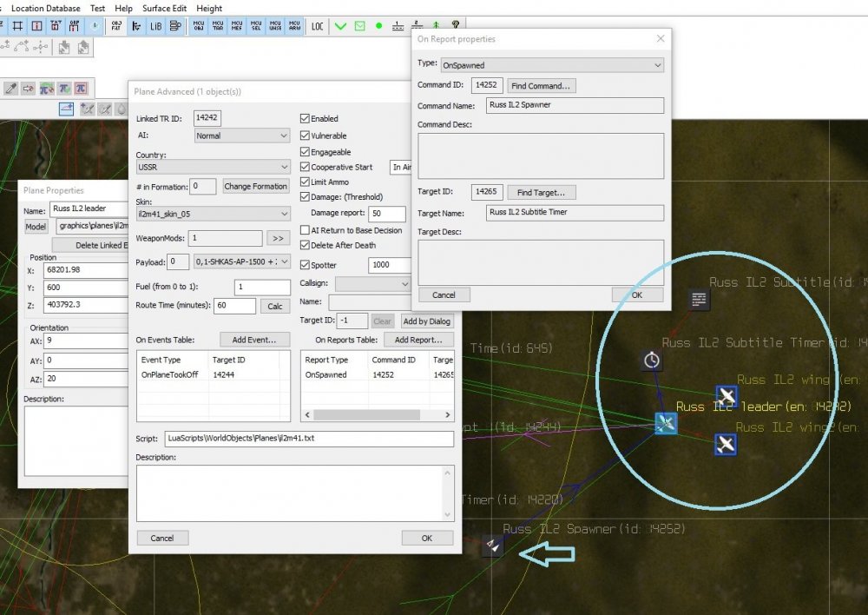The image size is (868, 615).
Task: Disable the Engageable checkbox
Action: pyautogui.click(x=305, y=152)
